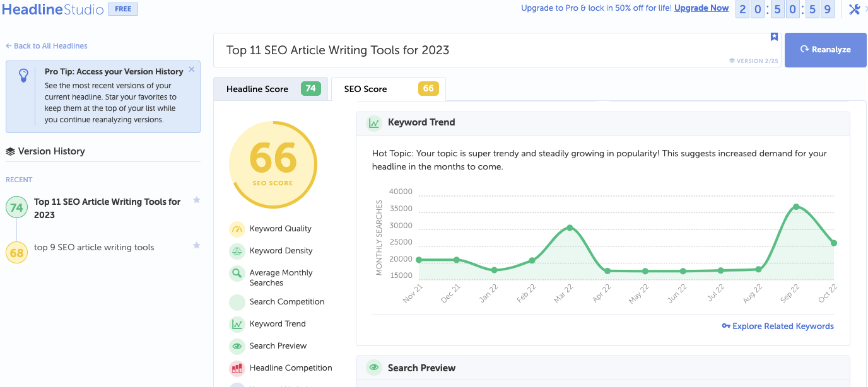Switch to the Headline Score tab
868x387 pixels.
click(x=270, y=88)
